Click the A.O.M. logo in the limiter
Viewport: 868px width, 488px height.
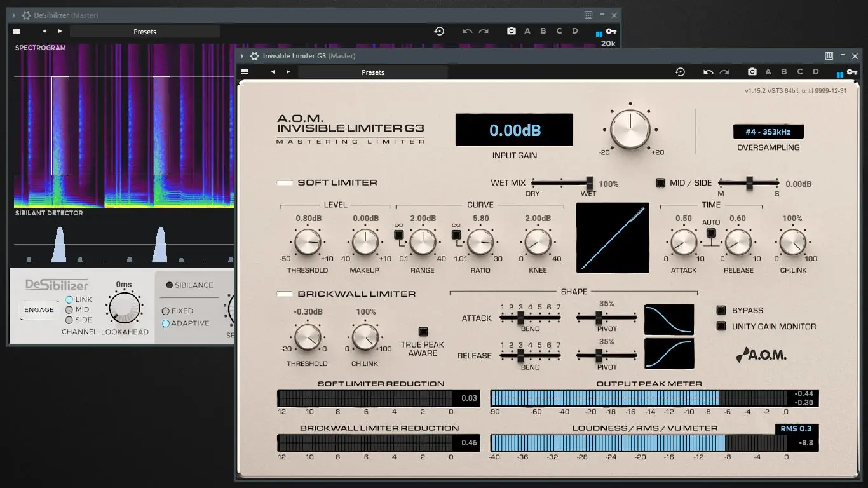click(761, 355)
